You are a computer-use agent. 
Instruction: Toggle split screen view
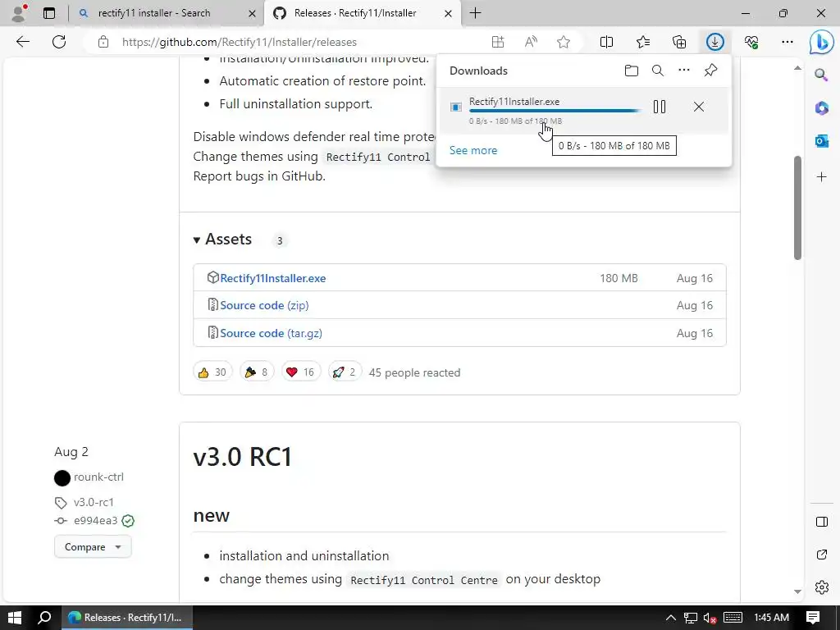606,42
